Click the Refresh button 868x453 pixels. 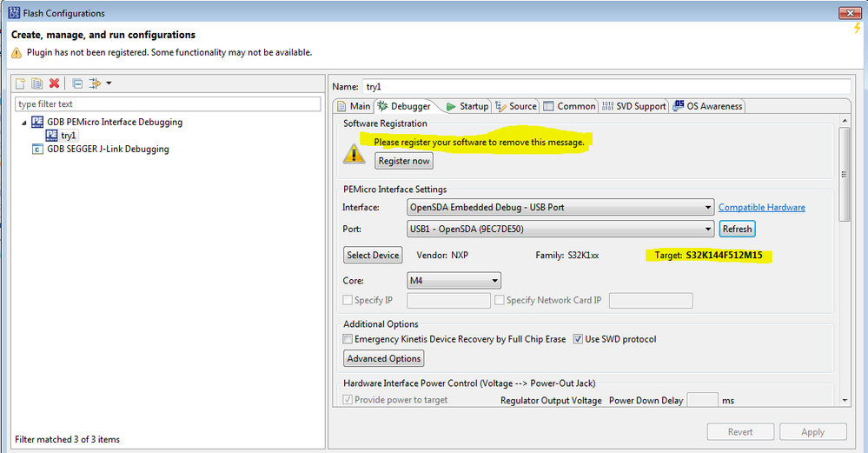[738, 229]
